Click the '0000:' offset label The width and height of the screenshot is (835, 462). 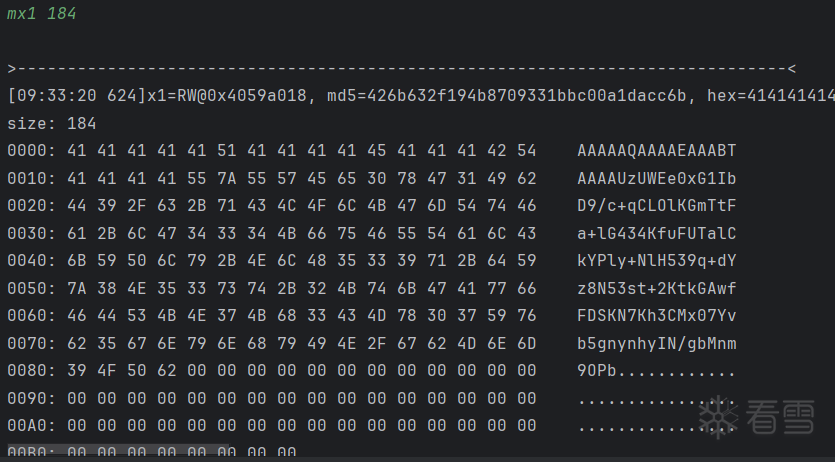[31, 151]
